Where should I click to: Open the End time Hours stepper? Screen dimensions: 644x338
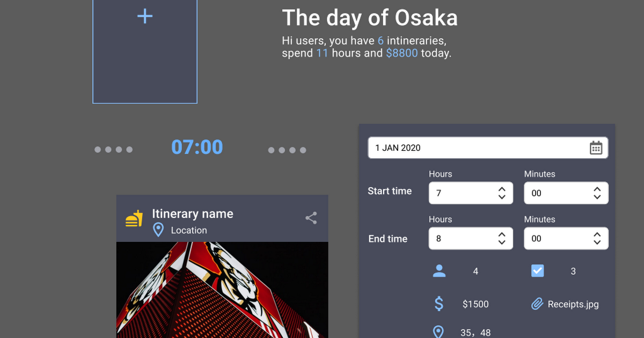(x=502, y=239)
